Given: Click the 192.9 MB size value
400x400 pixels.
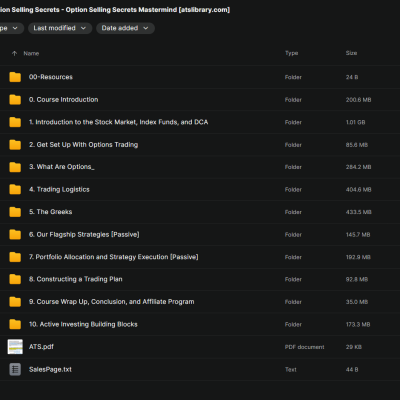Looking at the screenshot, I should (358, 257).
